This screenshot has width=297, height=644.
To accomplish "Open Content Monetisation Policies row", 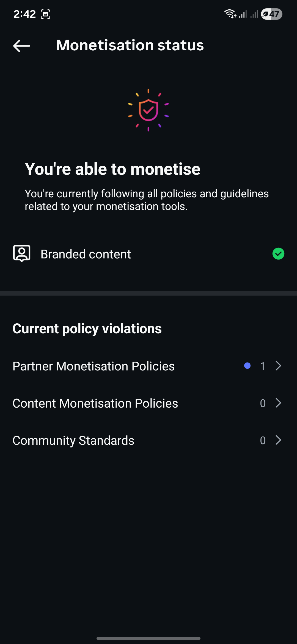I will click(95, 403).
